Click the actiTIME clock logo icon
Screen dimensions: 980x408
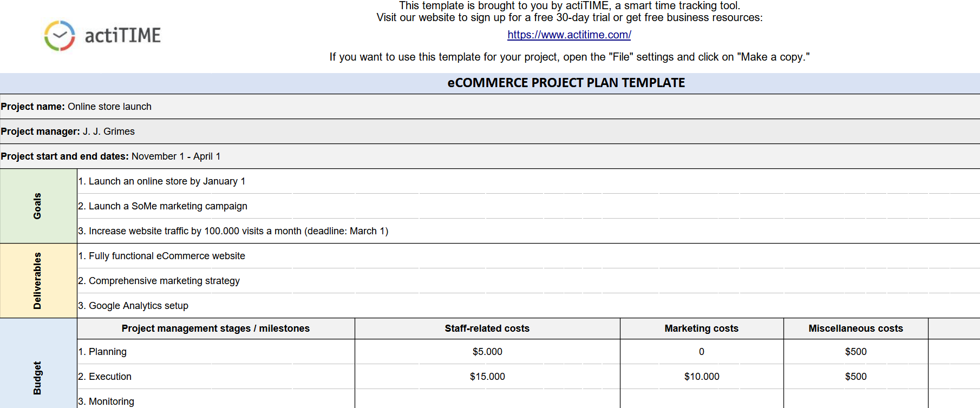click(60, 36)
